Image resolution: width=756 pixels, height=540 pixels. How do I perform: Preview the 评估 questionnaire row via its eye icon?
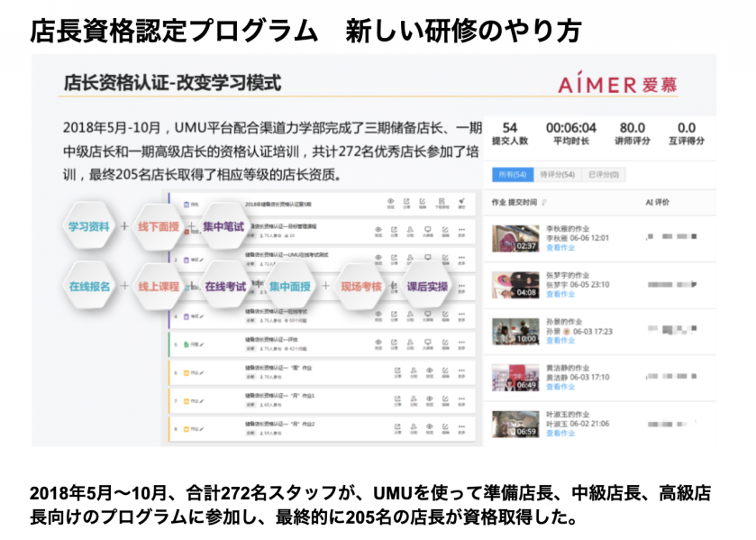[378, 343]
